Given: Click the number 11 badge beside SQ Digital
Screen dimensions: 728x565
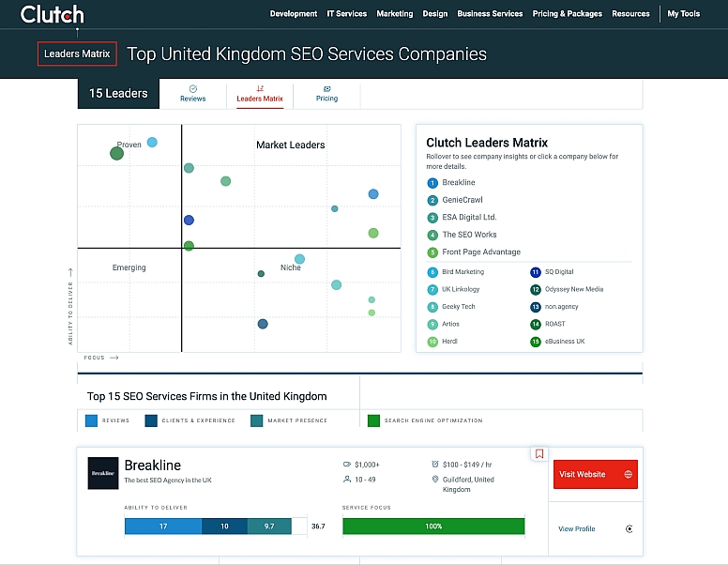Looking at the screenshot, I should [x=536, y=272].
